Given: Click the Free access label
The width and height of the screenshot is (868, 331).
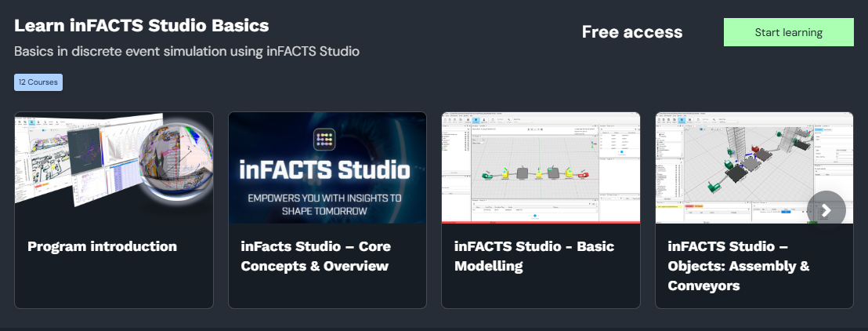Looking at the screenshot, I should coord(631,32).
